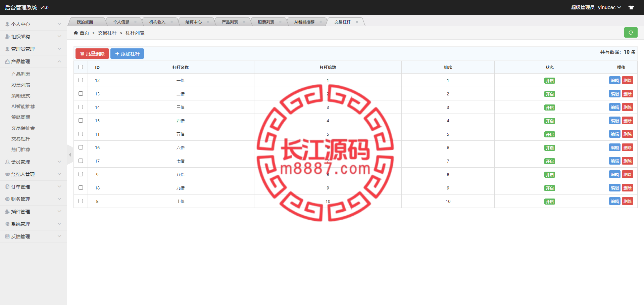Click the 财务管理 icon in sidebar
This screenshot has height=305, width=644.
pyautogui.click(x=7, y=199)
